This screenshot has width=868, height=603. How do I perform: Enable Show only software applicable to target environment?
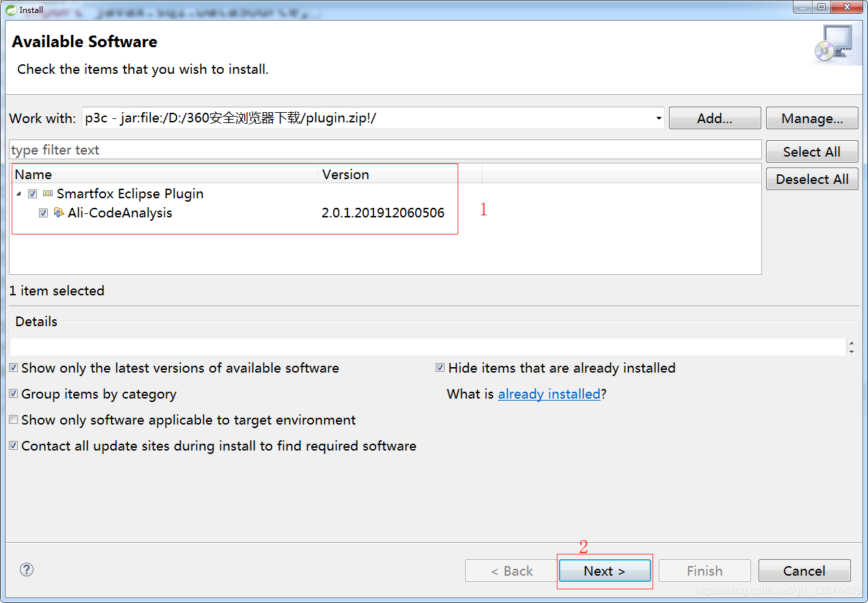[x=14, y=420]
